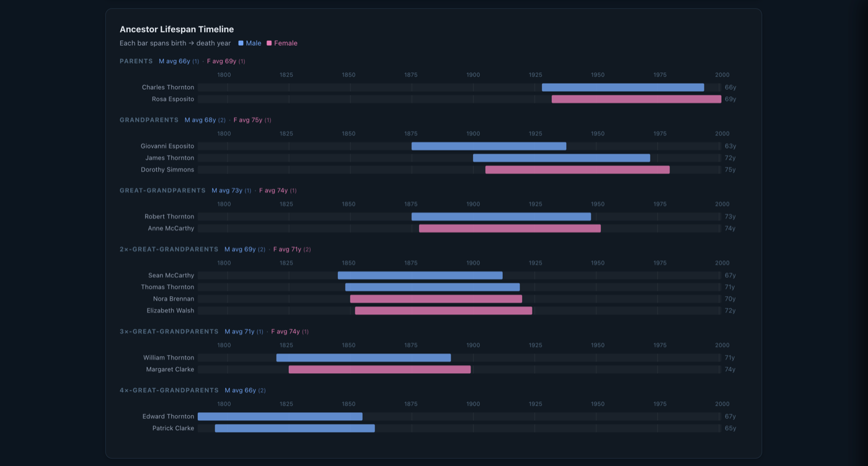Viewport: 868px width, 466px height.
Task: Click Dorothy Simmons' pink lifespan bar
Action: [x=578, y=170]
